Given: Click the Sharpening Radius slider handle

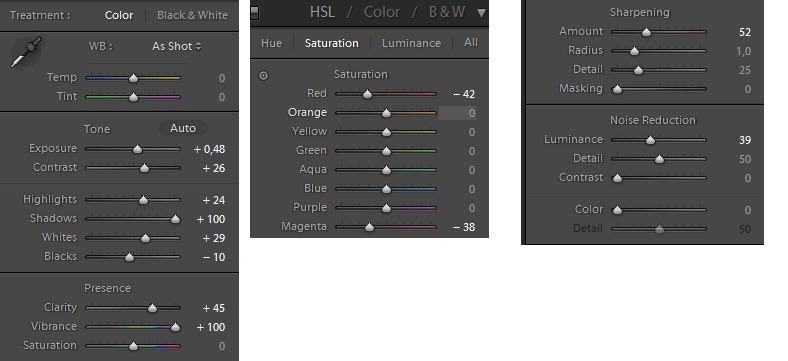Looking at the screenshot, I should point(634,51).
